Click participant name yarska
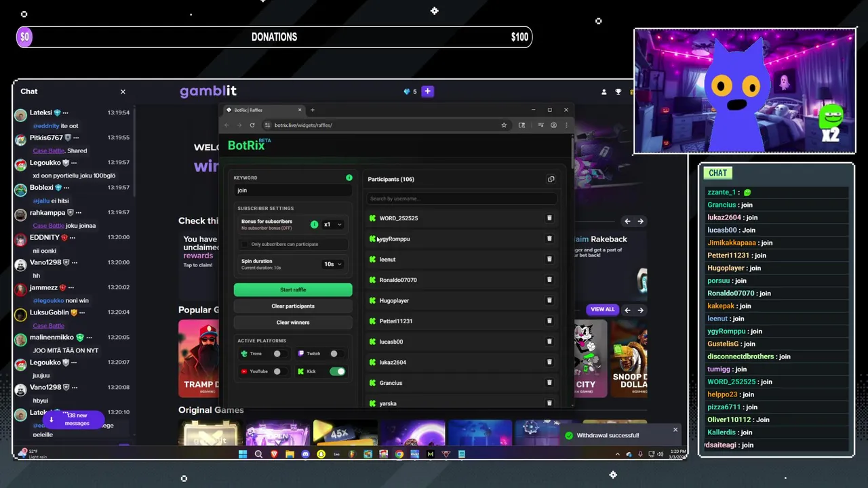This screenshot has height=488, width=868. (388, 403)
